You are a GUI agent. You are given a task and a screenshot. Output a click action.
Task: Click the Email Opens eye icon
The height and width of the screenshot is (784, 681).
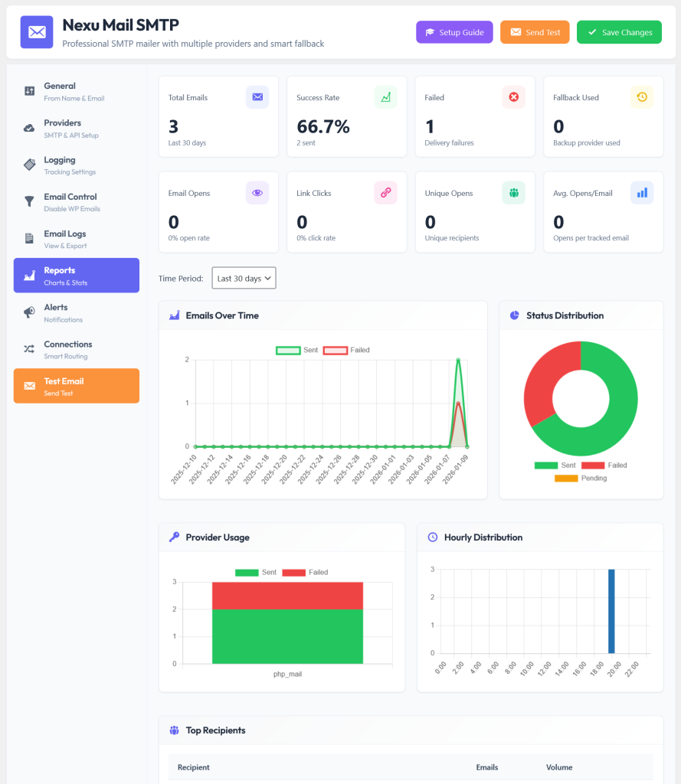(x=257, y=192)
